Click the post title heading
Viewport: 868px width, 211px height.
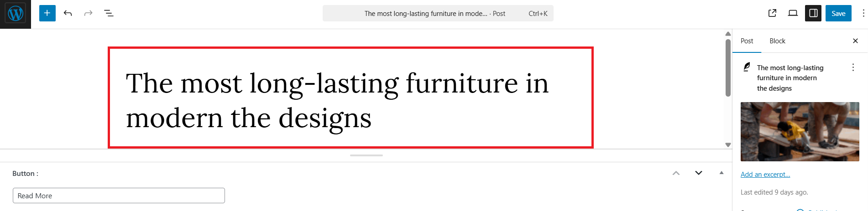tap(338, 100)
